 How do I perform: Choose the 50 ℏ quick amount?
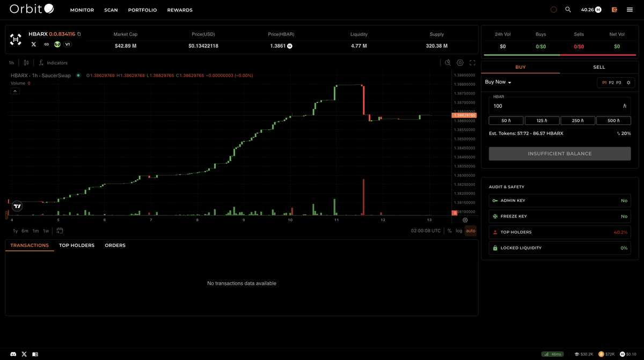[x=506, y=121]
